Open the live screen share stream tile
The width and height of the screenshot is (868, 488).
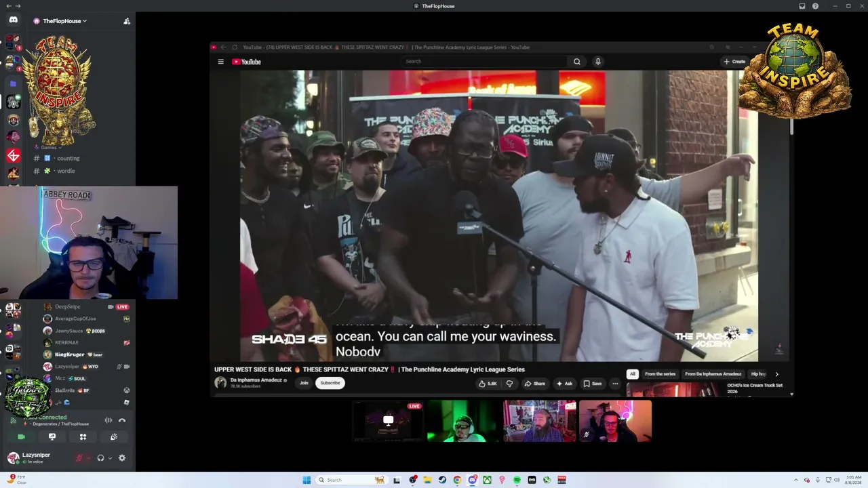click(388, 421)
